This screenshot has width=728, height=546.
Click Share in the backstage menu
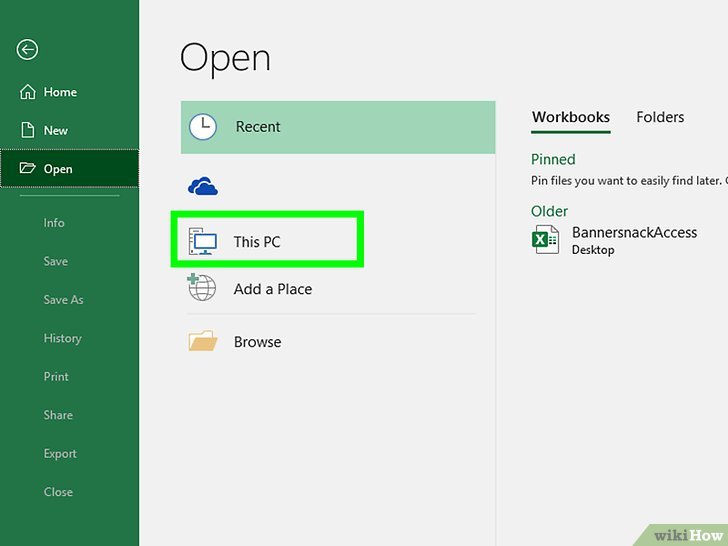[58, 415]
